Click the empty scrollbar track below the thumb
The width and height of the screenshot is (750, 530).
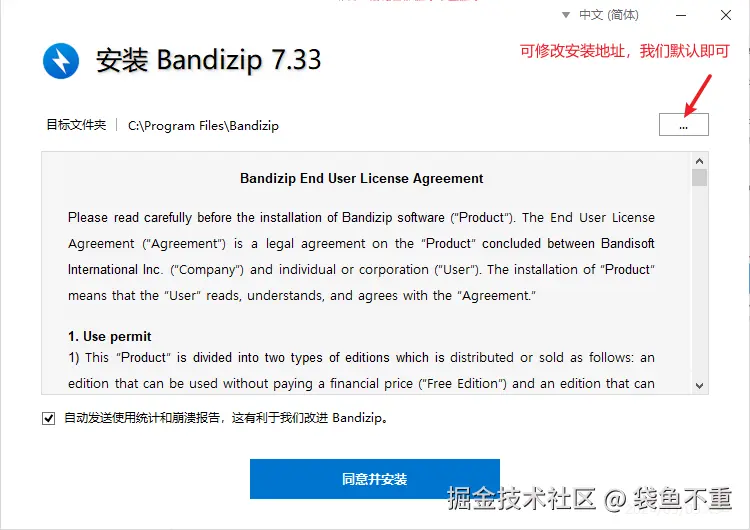(x=699, y=282)
